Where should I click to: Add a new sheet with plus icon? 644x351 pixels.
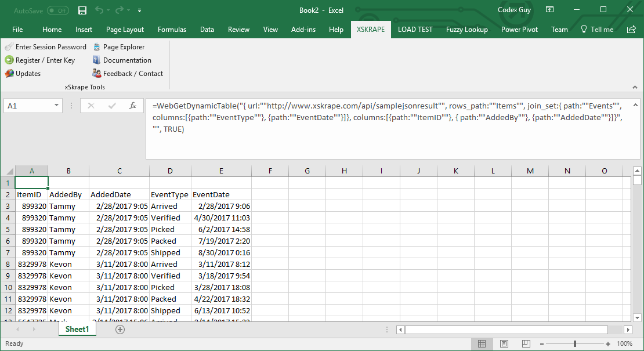120,329
